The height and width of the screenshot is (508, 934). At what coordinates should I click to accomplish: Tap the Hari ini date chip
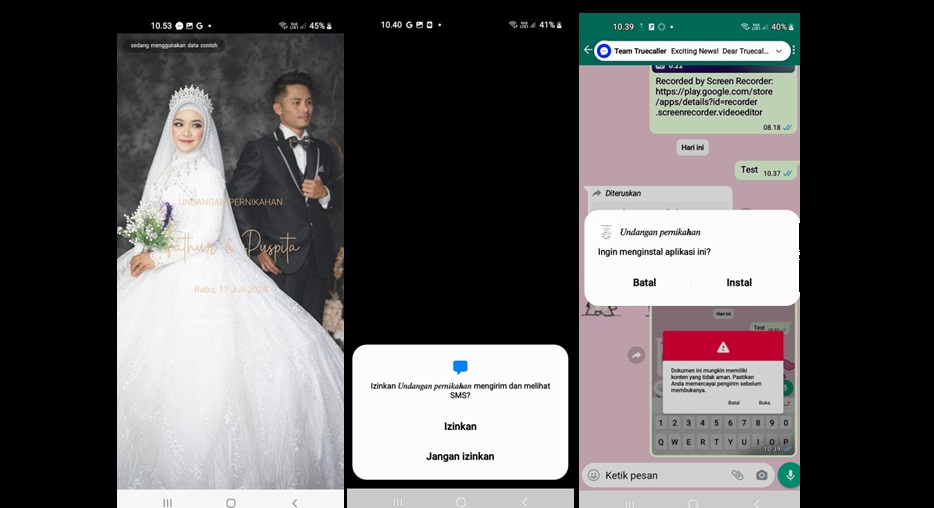click(x=692, y=147)
